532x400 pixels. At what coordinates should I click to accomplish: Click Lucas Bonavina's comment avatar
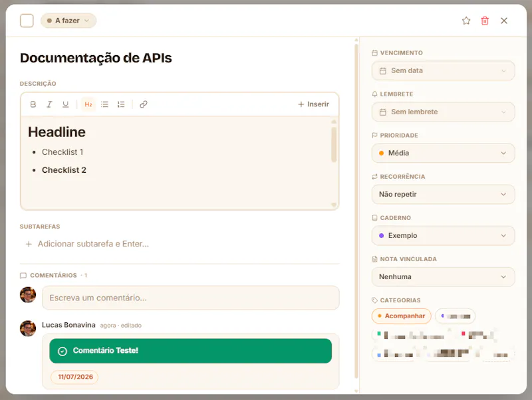[28, 328]
